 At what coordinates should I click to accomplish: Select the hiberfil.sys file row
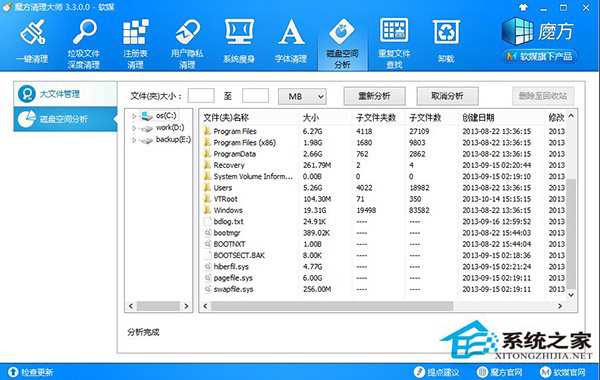coord(383,266)
